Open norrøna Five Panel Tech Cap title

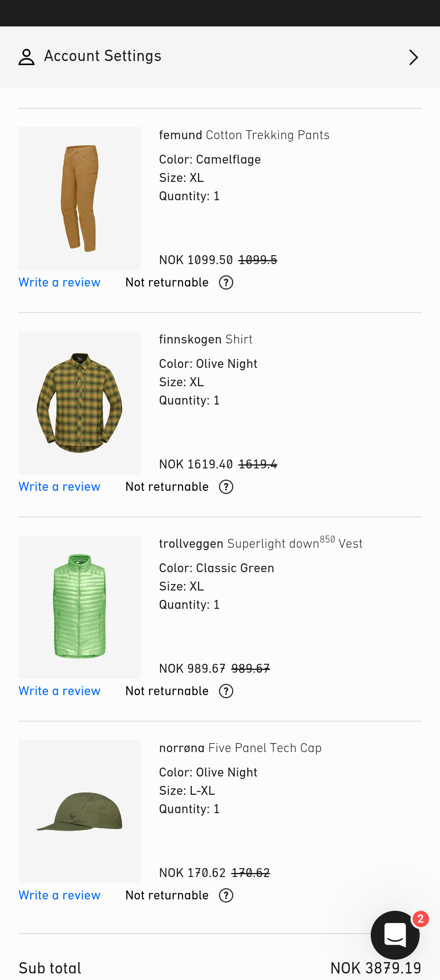click(x=240, y=748)
